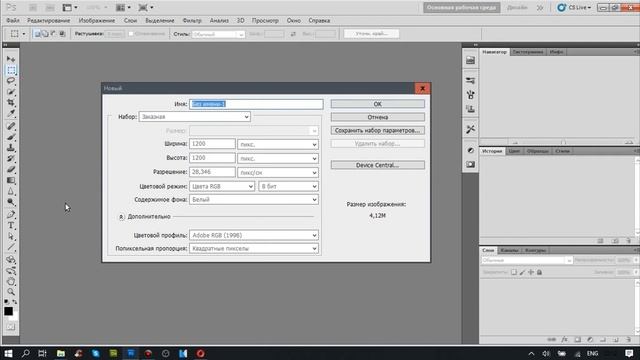Open the Разрешение units dropdown

(278, 173)
